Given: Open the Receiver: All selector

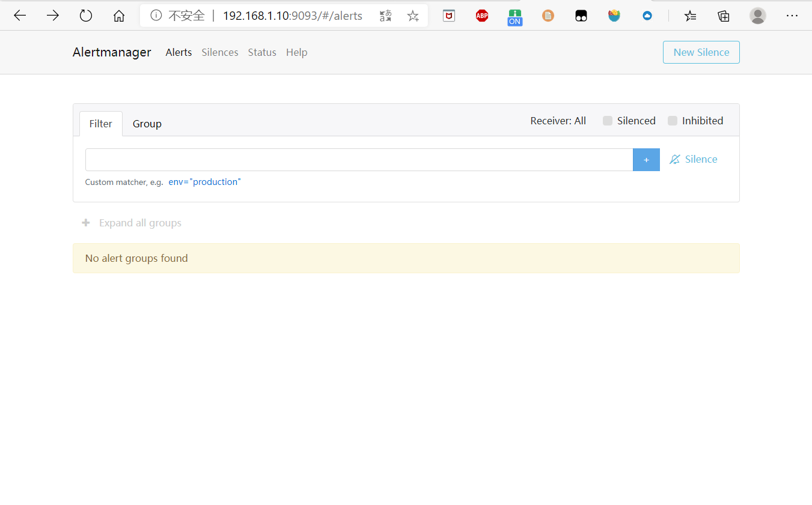Looking at the screenshot, I should point(558,121).
